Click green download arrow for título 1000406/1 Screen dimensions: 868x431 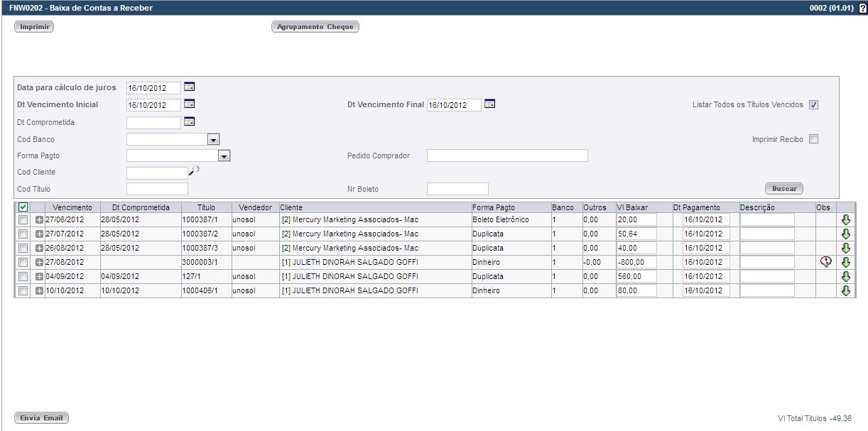pyautogui.click(x=846, y=291)
